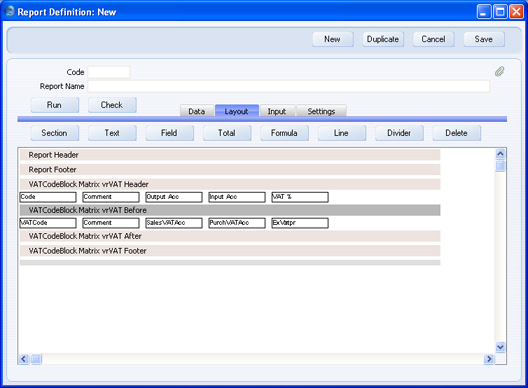Image resolution: width=528 pixels, height=388 pixels.
Task: Click the vertical scrollbar down arrow
Action: [500, 347]
